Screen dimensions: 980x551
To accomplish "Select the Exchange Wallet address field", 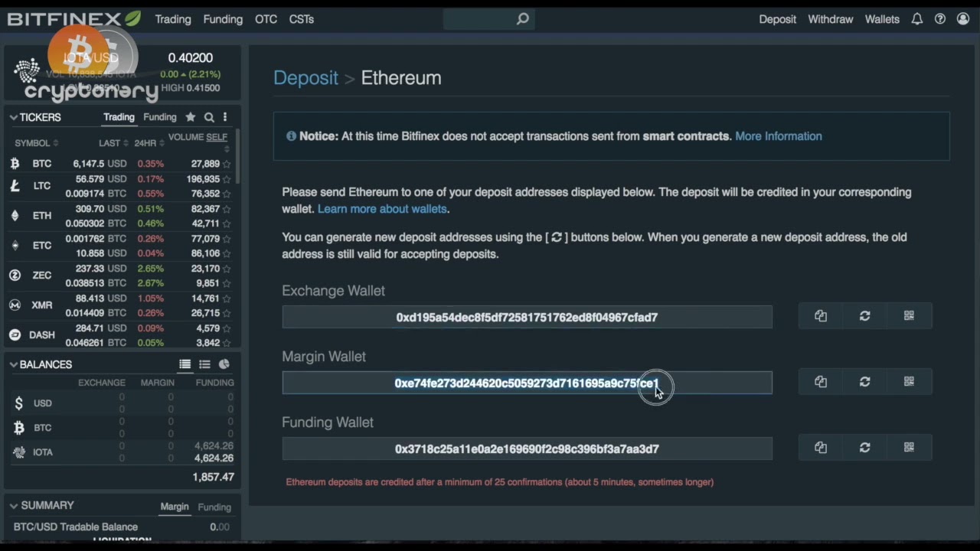I will pyautogui.click(x=527, y=317).
